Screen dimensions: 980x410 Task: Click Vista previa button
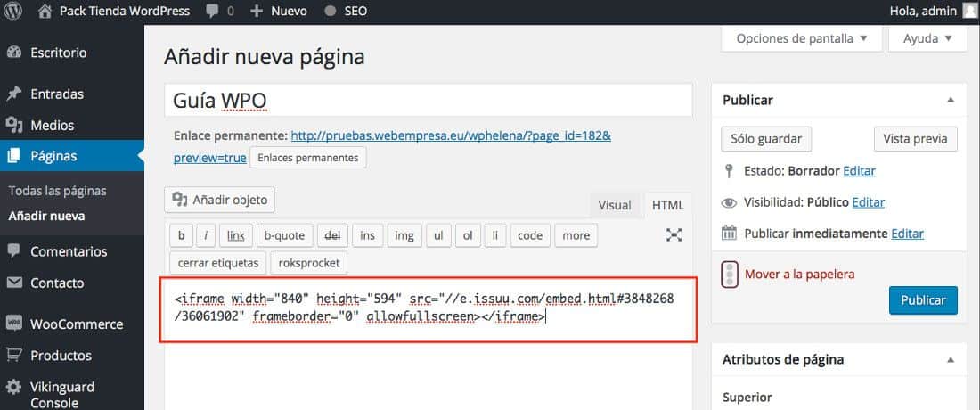915,139
